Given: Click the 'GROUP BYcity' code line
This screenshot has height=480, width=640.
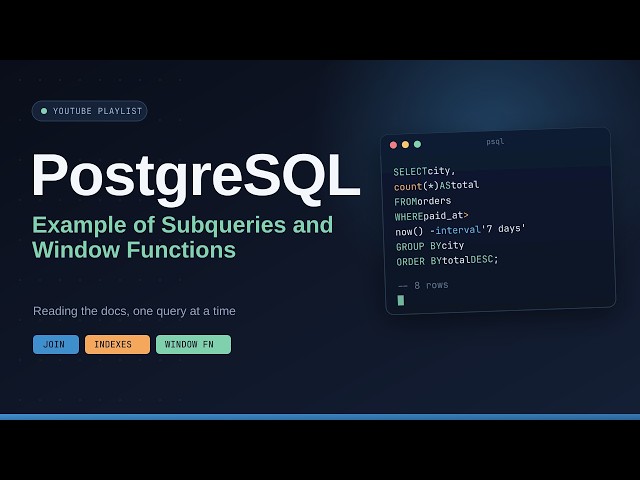Looking at the screenshot, I should [x=430, y=246].
